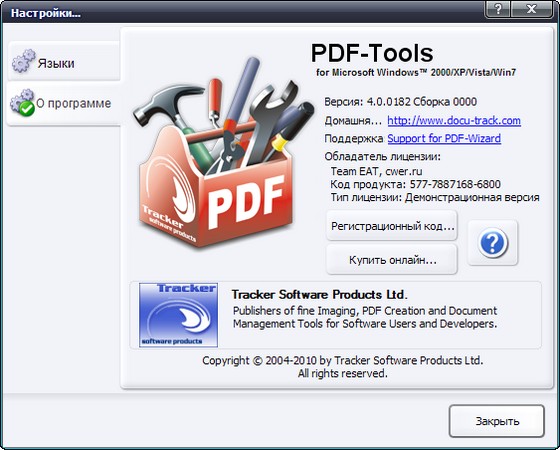
Task: Open Support for PDF-Wizard link
Action: pos(444,138)
